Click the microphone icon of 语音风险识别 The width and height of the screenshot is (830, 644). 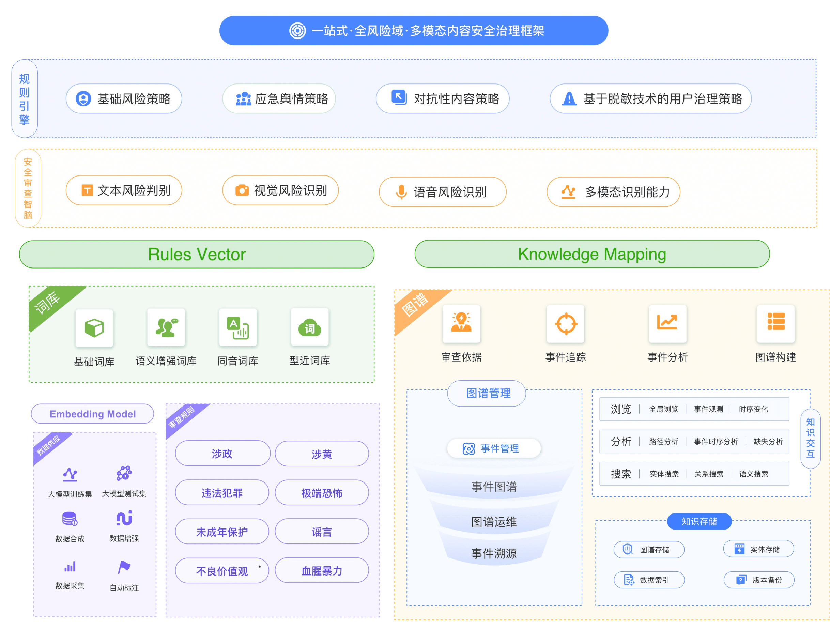point(401,192)
